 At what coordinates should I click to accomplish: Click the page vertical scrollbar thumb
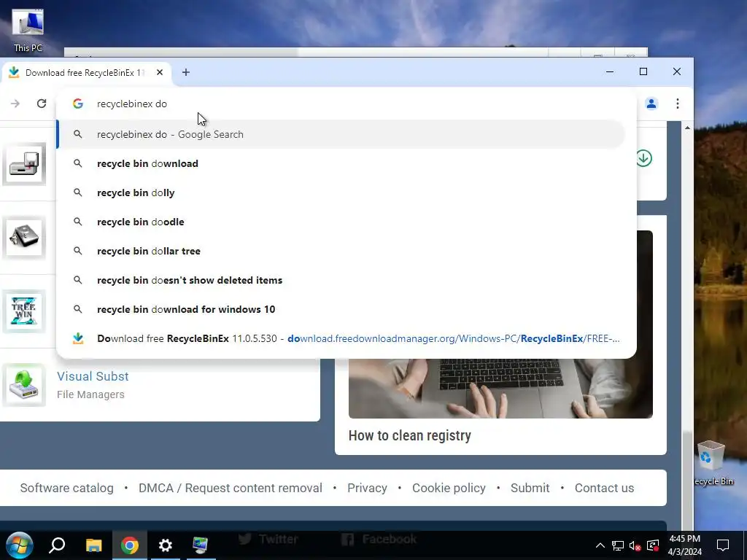click(x=687, y=480)
